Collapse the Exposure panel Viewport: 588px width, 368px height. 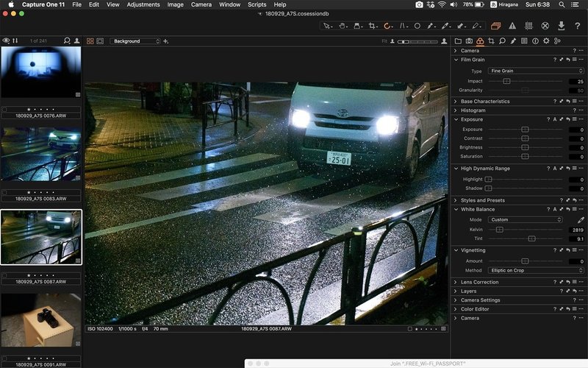coord(456,119)
